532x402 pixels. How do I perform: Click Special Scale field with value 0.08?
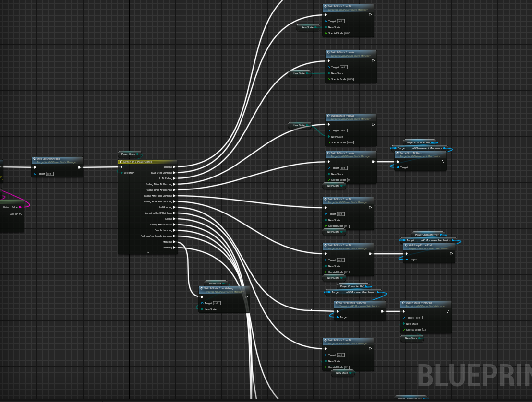(x=350, y=142)
